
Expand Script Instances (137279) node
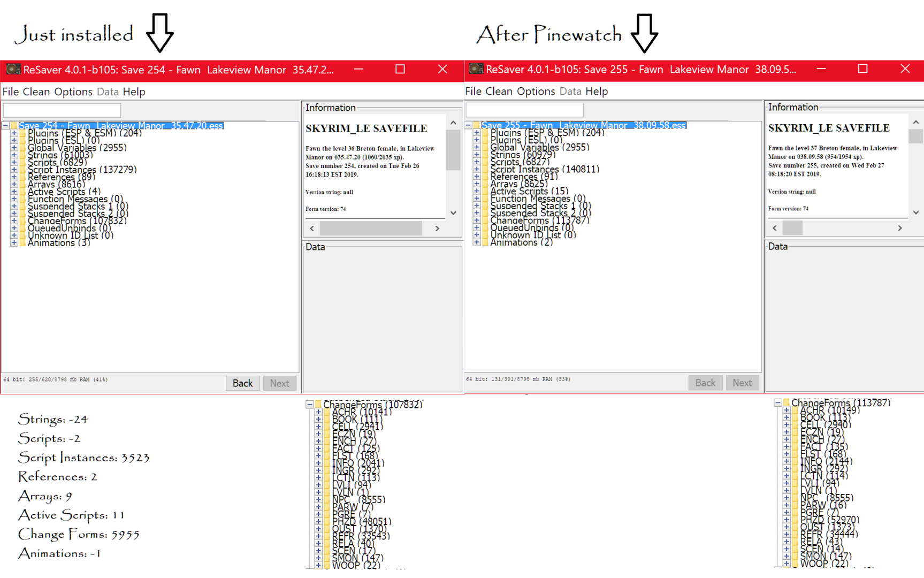pos(14,170)
